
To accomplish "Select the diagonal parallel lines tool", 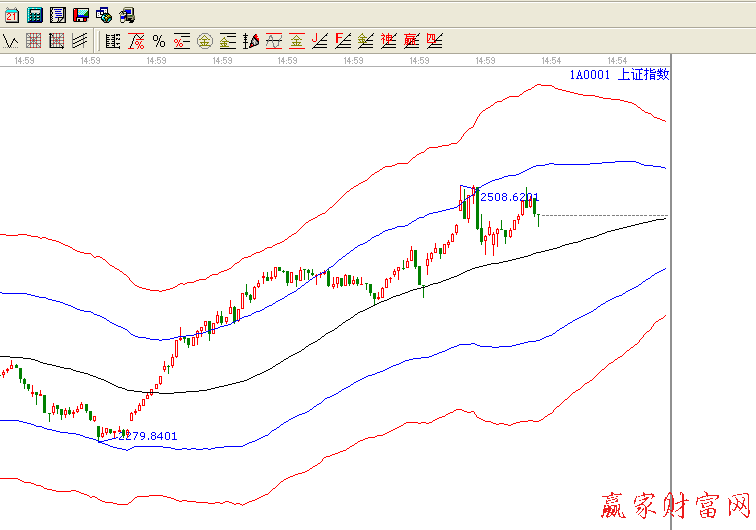I will 80,41.
